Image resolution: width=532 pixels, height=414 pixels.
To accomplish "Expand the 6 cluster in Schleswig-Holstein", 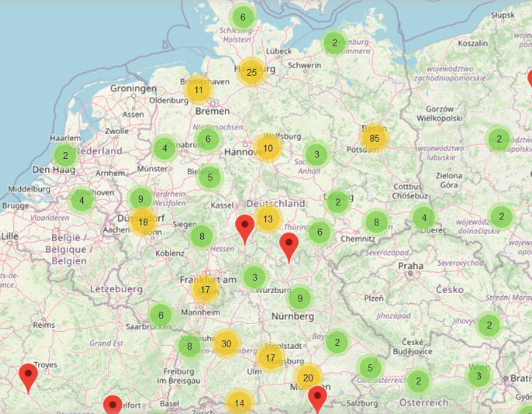I will click(x=243, y=17).
